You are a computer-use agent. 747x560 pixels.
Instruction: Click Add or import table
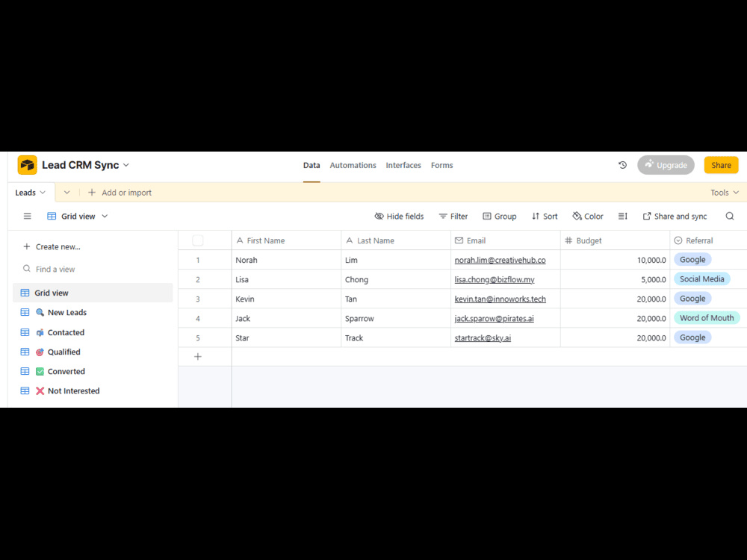point(120,193)
